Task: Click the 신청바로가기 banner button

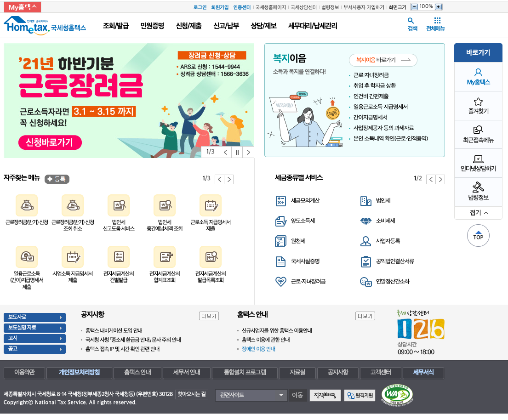Action: (x=50, y=142)
